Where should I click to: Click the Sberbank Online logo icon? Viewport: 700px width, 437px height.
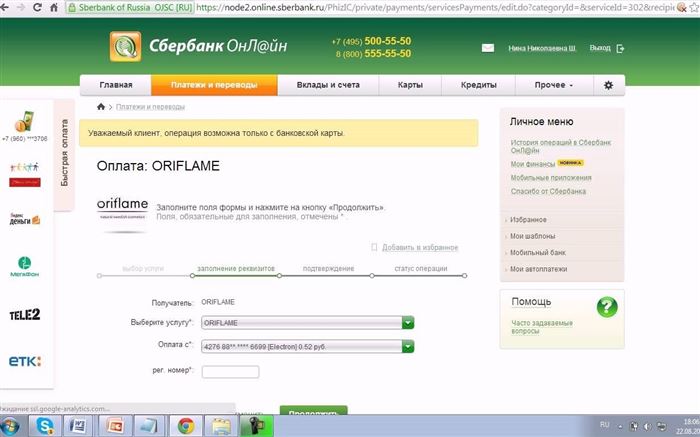125,46
